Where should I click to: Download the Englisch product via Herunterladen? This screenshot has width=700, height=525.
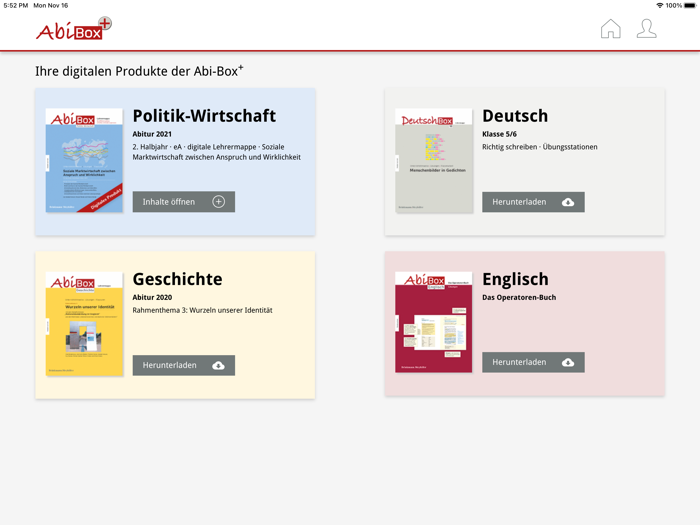point(533,362)
